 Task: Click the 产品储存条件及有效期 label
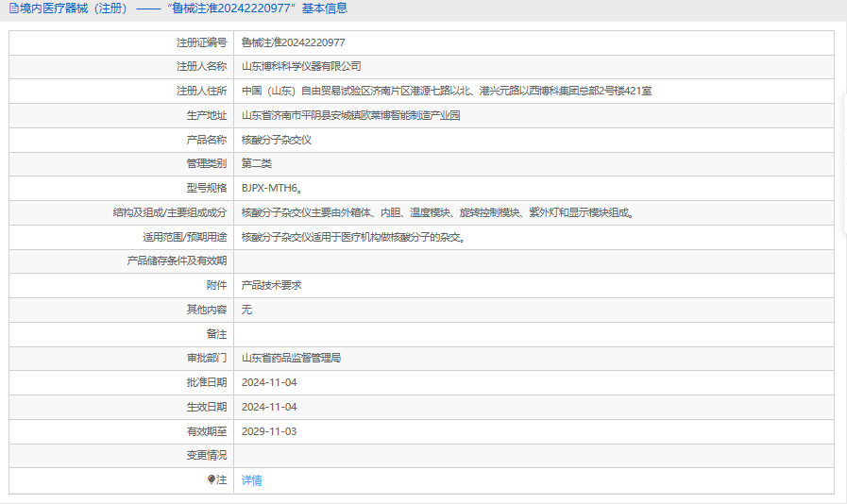[177, 260]
